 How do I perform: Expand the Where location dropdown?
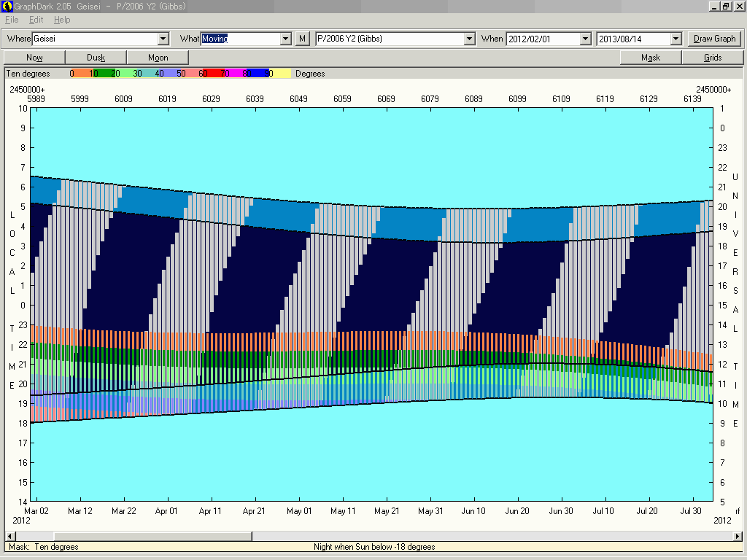coord(163,39)
